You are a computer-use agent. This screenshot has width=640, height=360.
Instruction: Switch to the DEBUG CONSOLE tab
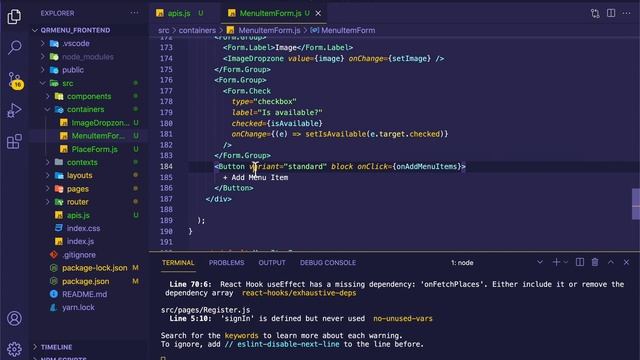pyautogui.click(x=328, y=263)
